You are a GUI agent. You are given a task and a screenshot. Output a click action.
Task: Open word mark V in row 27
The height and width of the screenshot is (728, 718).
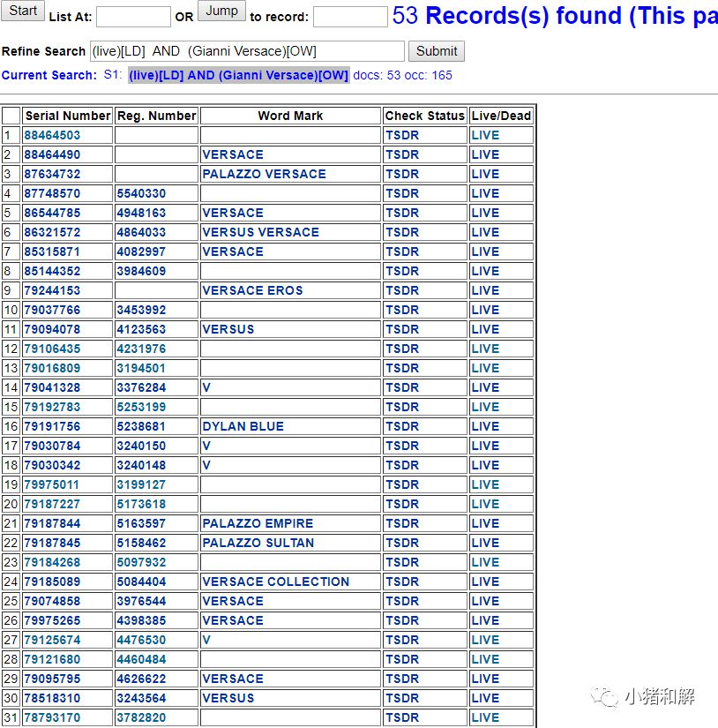click(206, 641)
